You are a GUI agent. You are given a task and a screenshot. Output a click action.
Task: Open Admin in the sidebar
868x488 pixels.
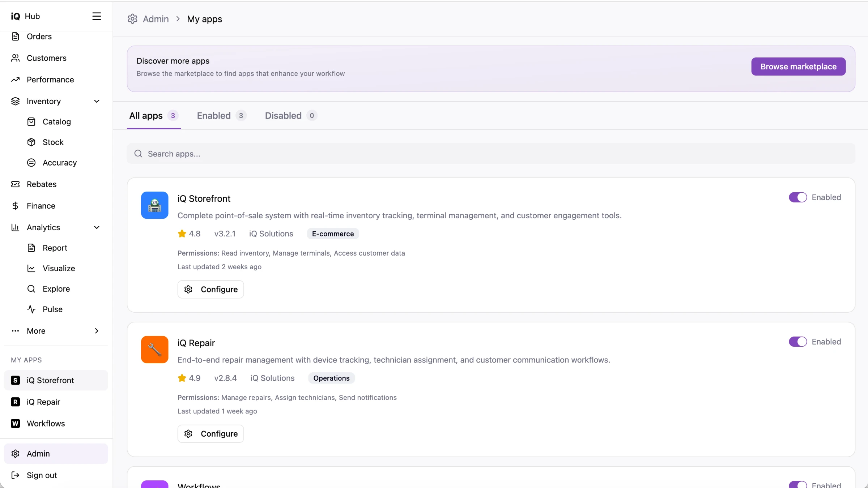56,454
